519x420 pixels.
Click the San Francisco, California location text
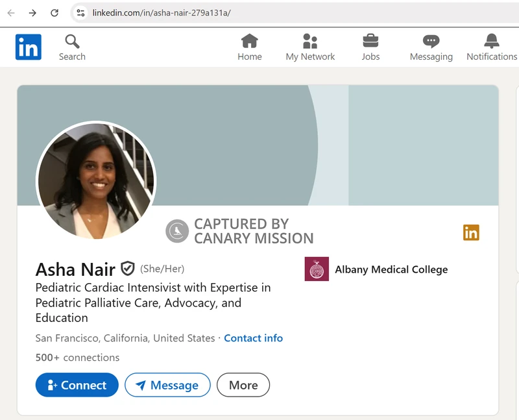(125, 338)
